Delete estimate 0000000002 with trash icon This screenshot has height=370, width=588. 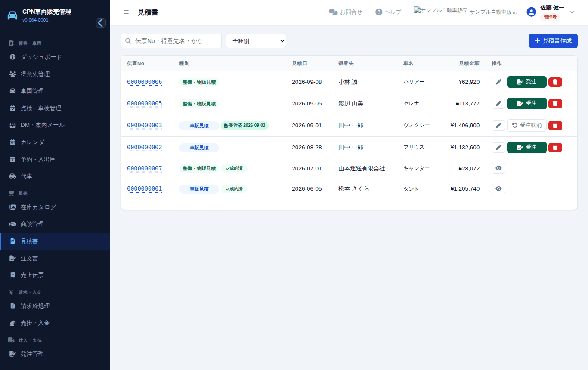coord(555,148)
